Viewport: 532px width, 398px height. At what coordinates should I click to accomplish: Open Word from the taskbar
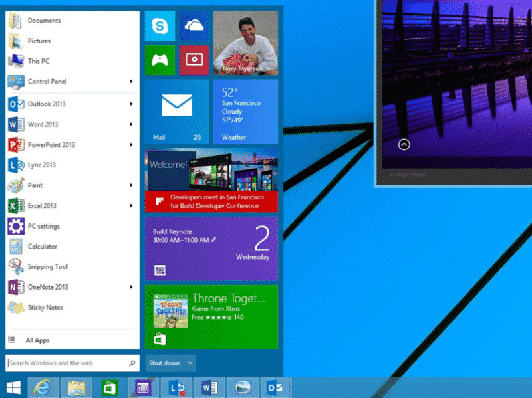[x=209, y=388]
